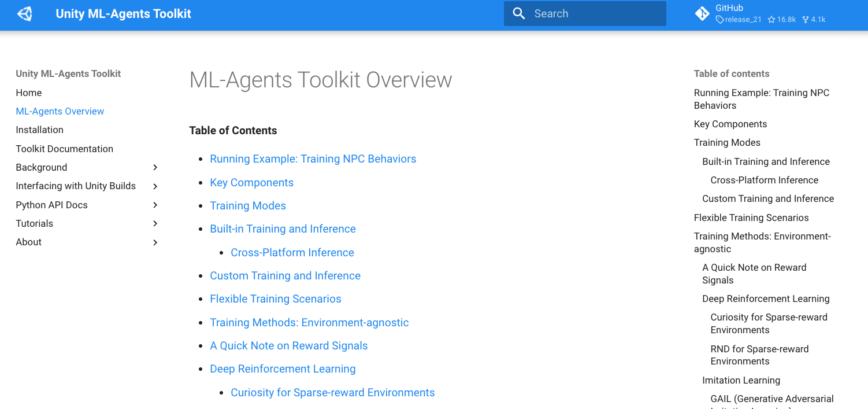Jump to Custom Training in right TOC
The width and height of the screenshot is (868, 409).
(x=768, y=198)
